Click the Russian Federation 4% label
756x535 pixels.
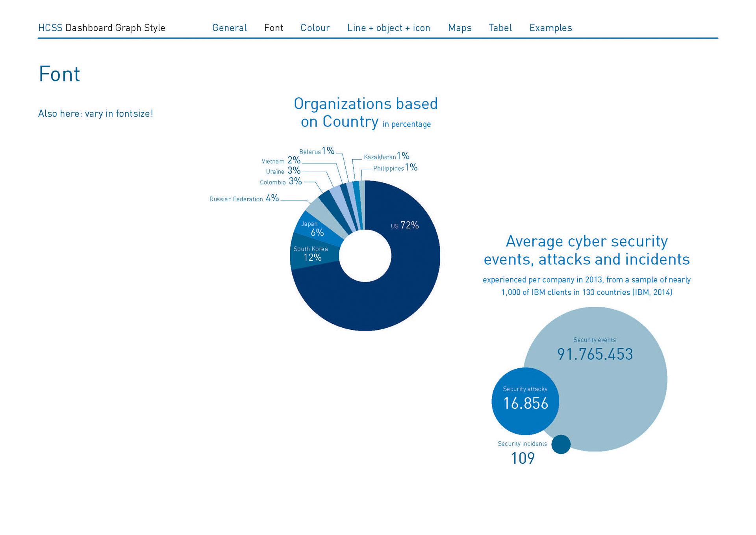click(x=244, y=199)
